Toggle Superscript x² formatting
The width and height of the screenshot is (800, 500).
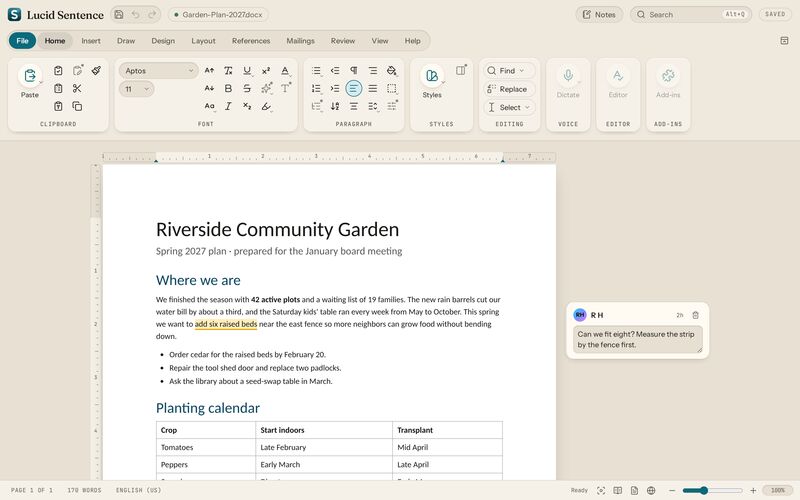pyautogui.click(x=266, y=70)
